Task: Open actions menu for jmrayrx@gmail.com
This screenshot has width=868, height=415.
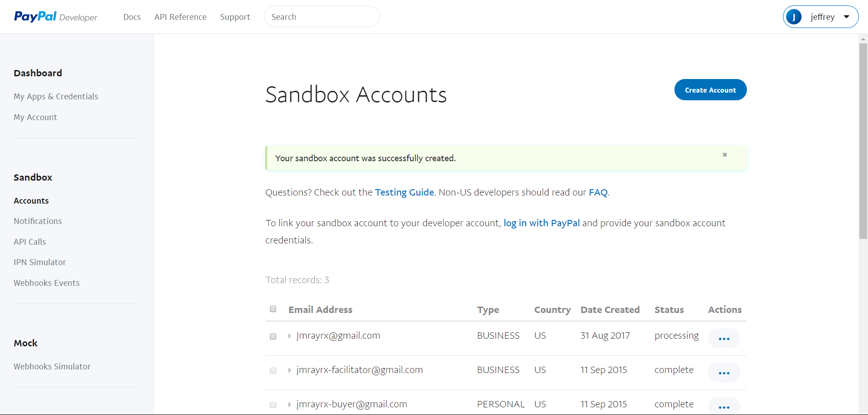Action: [724, 338]
